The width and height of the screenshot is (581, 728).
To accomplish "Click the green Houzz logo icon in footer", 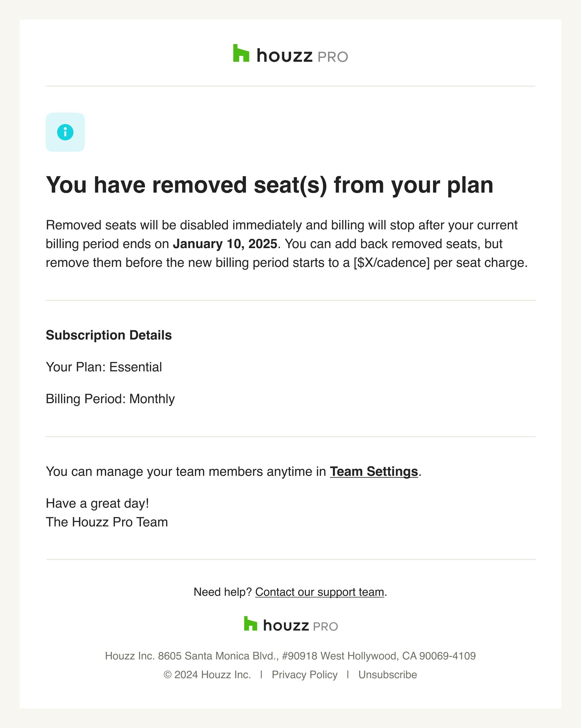I will click(x=251, y=624).
